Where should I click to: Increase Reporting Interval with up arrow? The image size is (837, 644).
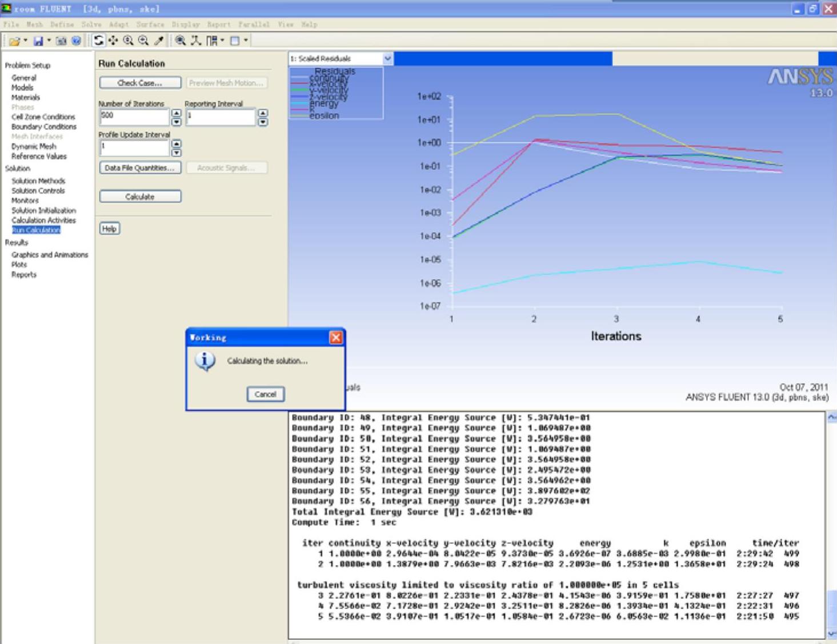point(263,113)
